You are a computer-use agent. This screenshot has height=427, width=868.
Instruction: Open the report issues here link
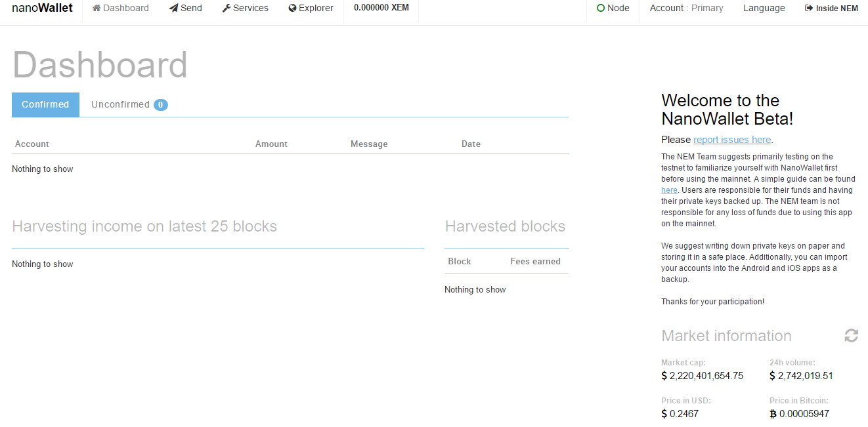(732, 140)
